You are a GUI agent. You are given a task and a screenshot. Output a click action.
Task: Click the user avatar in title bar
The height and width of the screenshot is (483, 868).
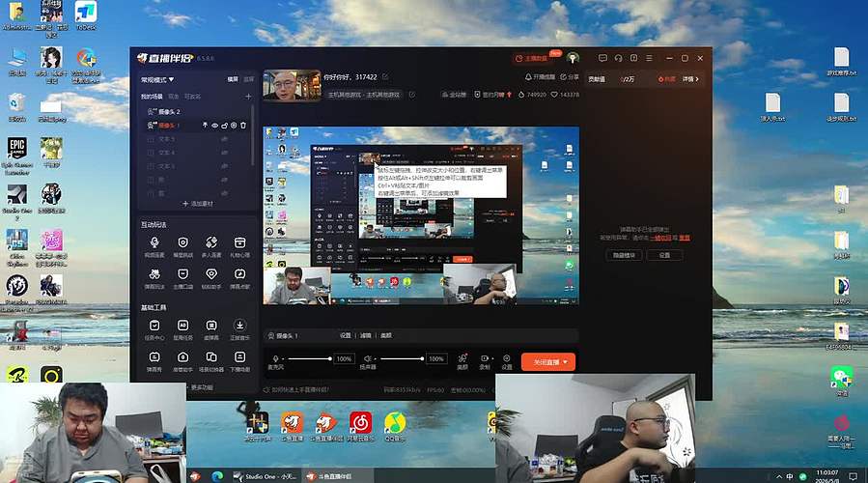click(x=573, y=58)
